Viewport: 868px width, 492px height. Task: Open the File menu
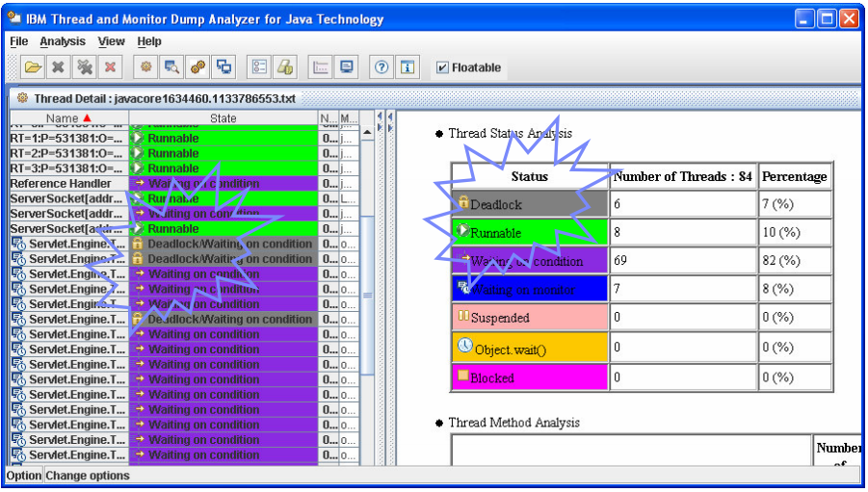(19, 41)
